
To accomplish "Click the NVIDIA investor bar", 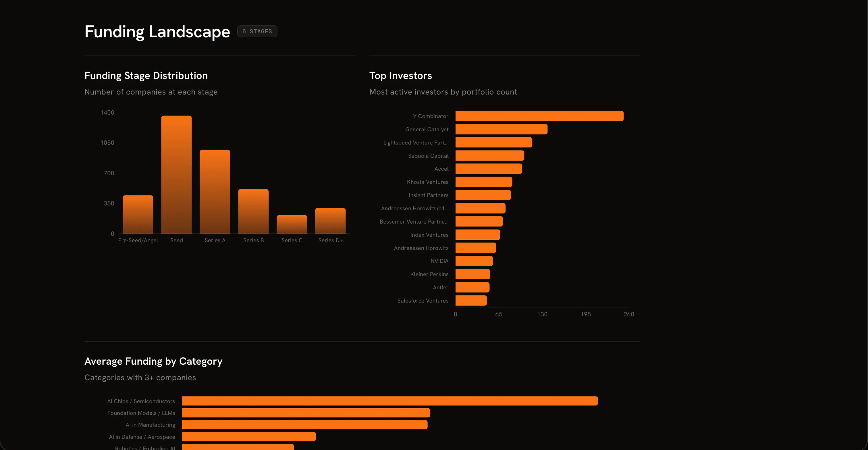I will [x=474, y=261].
